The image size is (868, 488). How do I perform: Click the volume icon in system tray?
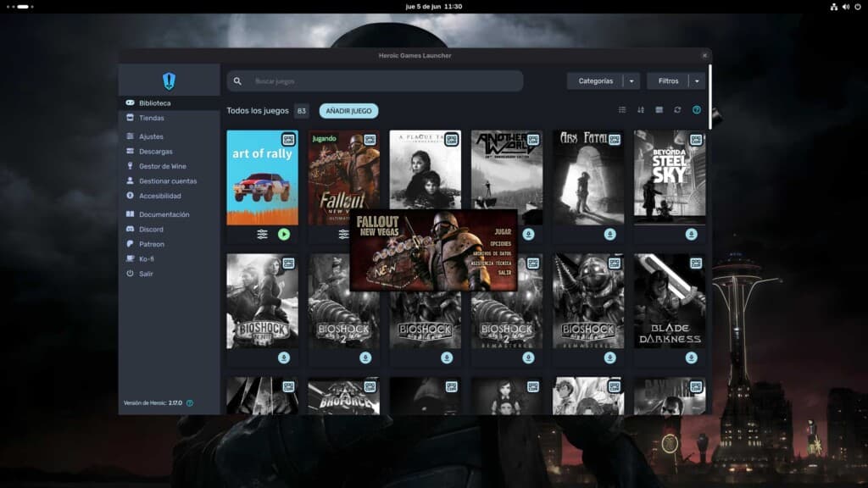[x=846, y=7]
